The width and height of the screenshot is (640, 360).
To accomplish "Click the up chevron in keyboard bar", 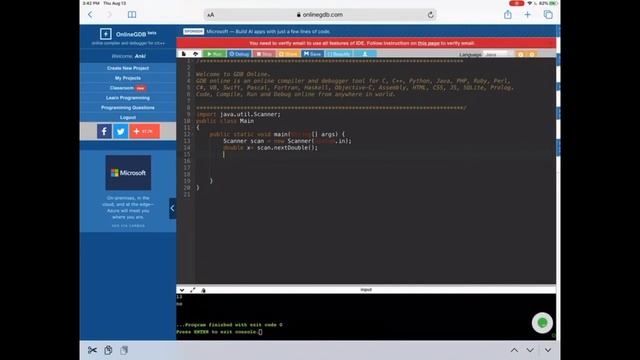I will click(514, 350).
